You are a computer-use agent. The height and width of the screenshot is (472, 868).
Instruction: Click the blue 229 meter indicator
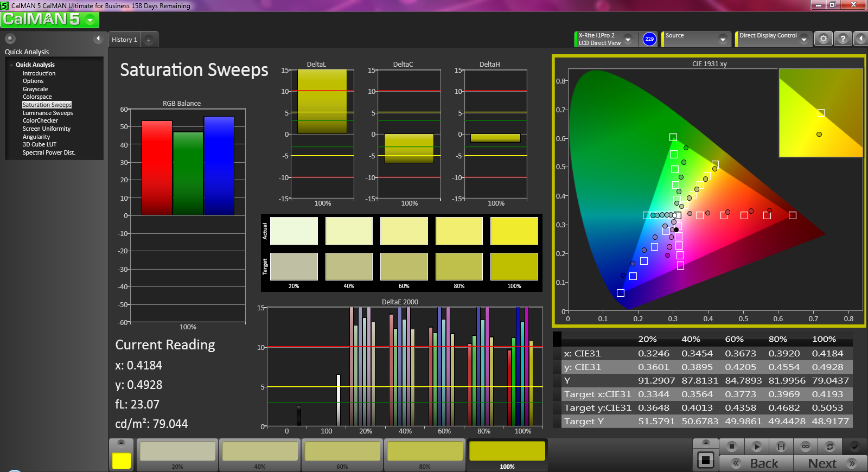649,39
